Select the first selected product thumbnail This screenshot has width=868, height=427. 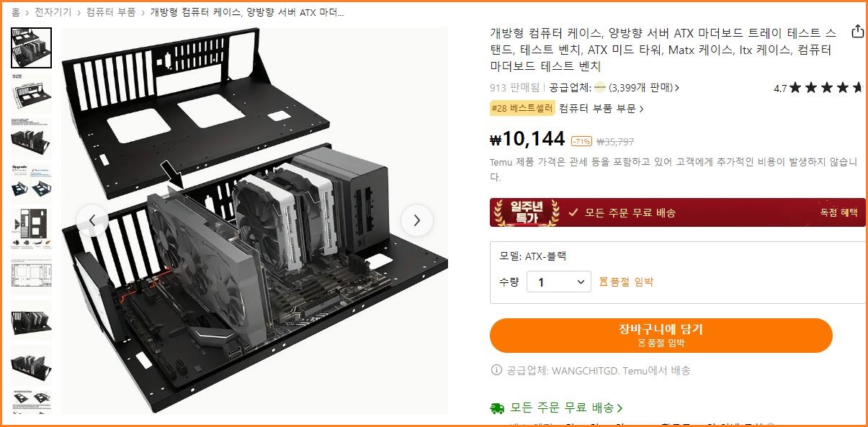(31, 48)
